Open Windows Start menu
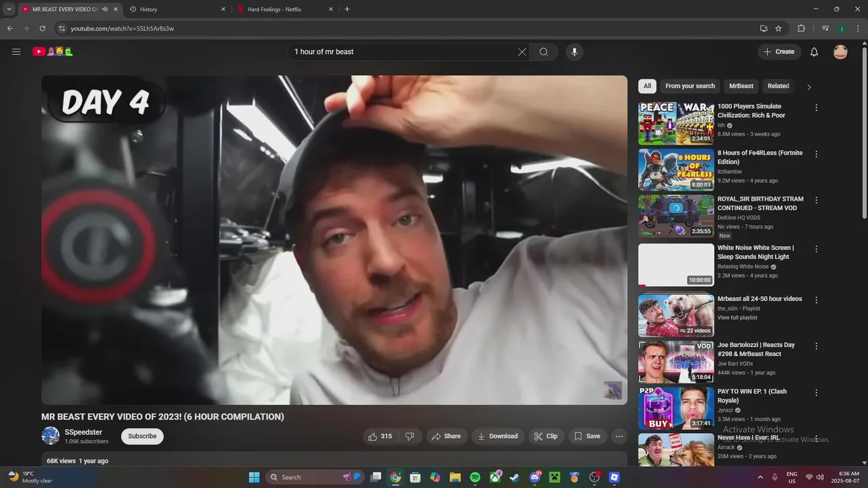 254,477
